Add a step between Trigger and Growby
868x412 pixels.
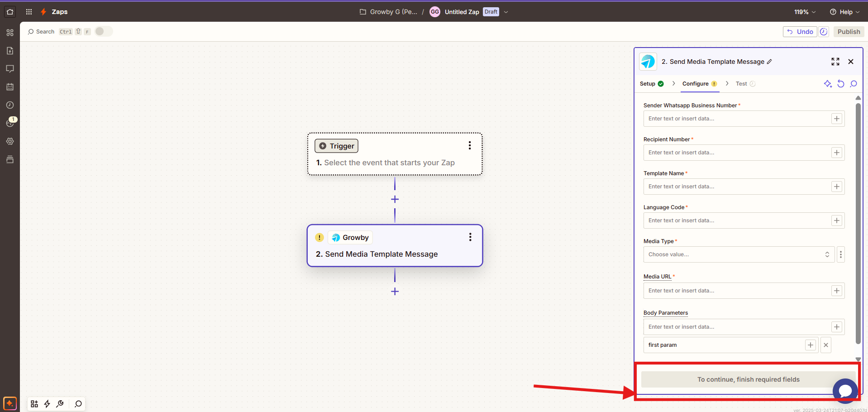point(395,199)
